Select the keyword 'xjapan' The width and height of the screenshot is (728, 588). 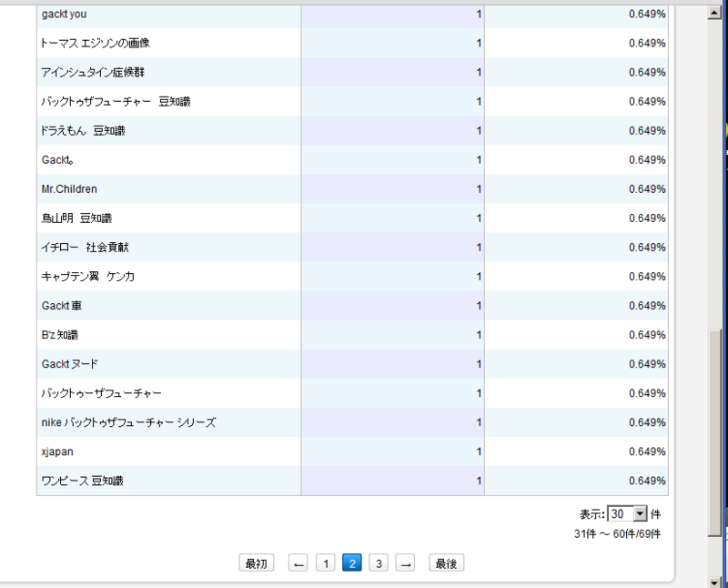(x=57, y=451)
